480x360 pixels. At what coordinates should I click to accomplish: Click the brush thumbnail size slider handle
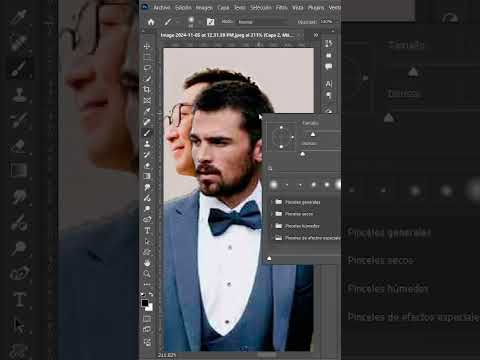pyautogui.click(x=269, y=258)
